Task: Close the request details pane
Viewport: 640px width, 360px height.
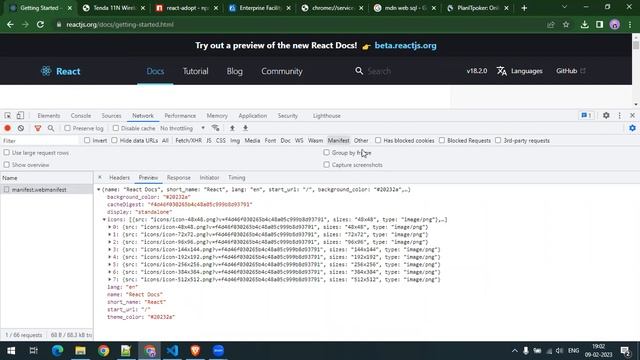Action: pos(100,178)
